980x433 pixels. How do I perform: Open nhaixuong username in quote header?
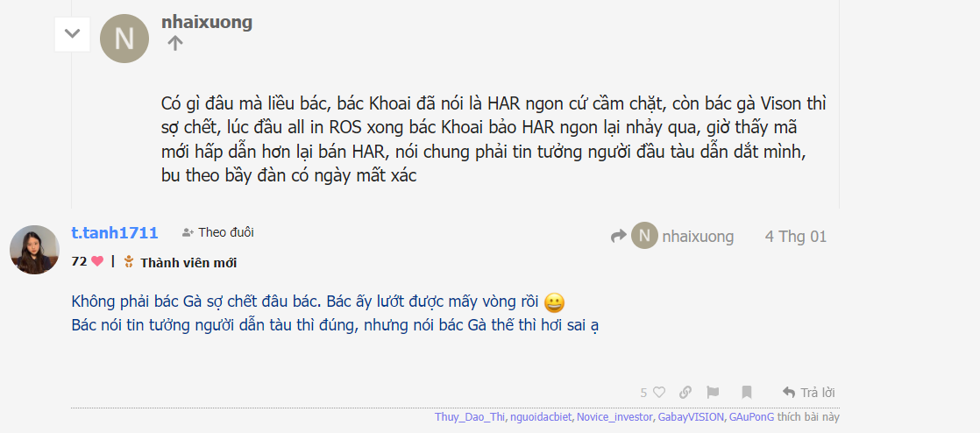(x=207, y=22)
